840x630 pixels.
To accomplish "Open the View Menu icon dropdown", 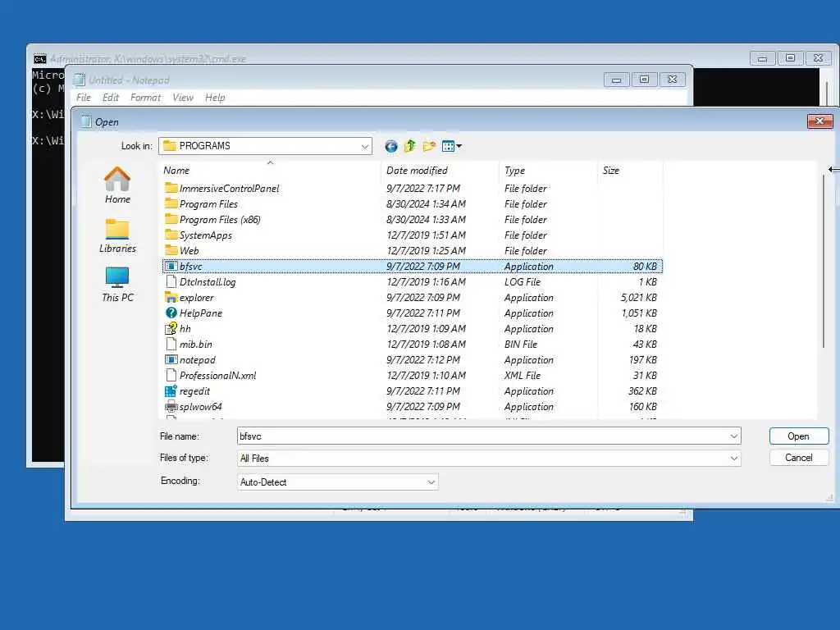I will (452, 146).
